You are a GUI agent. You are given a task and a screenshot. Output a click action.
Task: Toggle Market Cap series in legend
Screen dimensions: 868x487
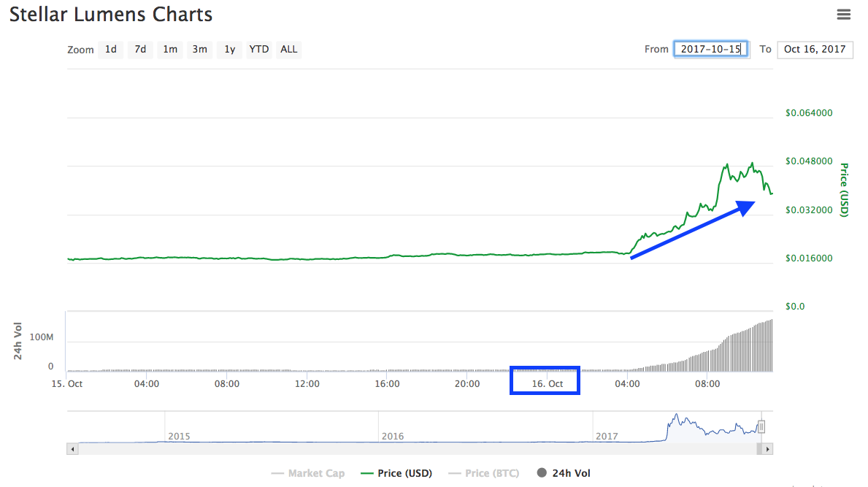click(308, 473)
